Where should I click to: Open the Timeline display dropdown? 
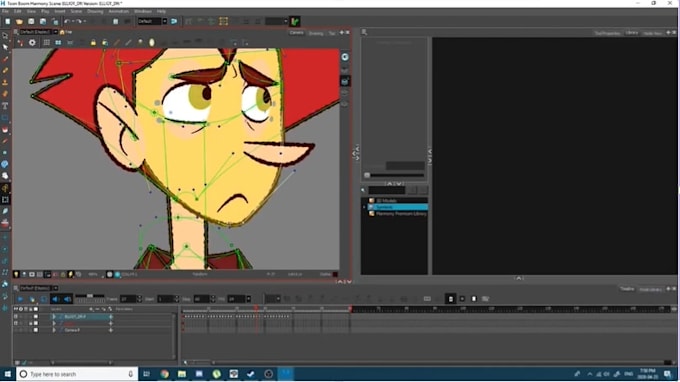[55, 288]
